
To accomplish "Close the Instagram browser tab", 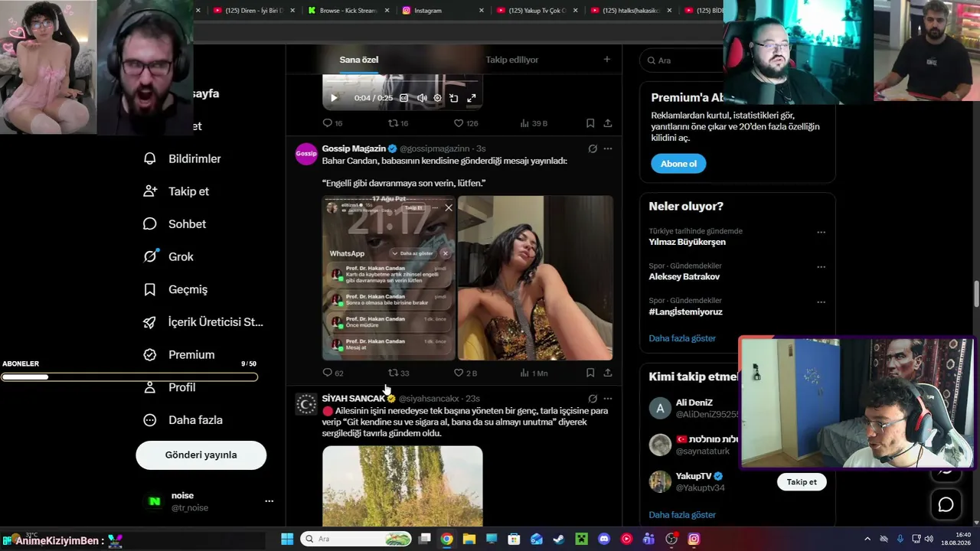I will pos(482,11).
